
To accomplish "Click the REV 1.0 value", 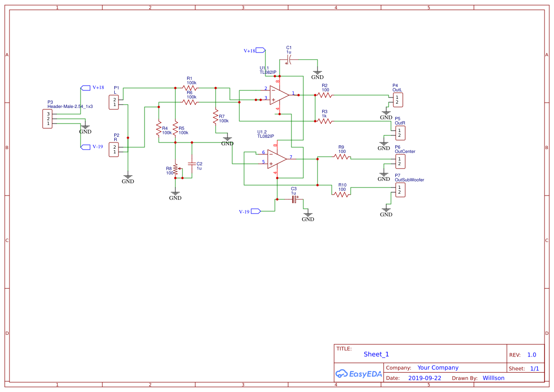I will click(532, 354).
